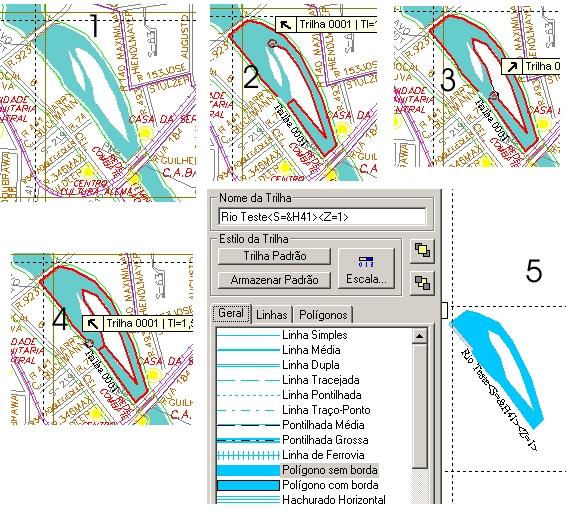Click the Armazenar Padrão button

click(274, 280)
